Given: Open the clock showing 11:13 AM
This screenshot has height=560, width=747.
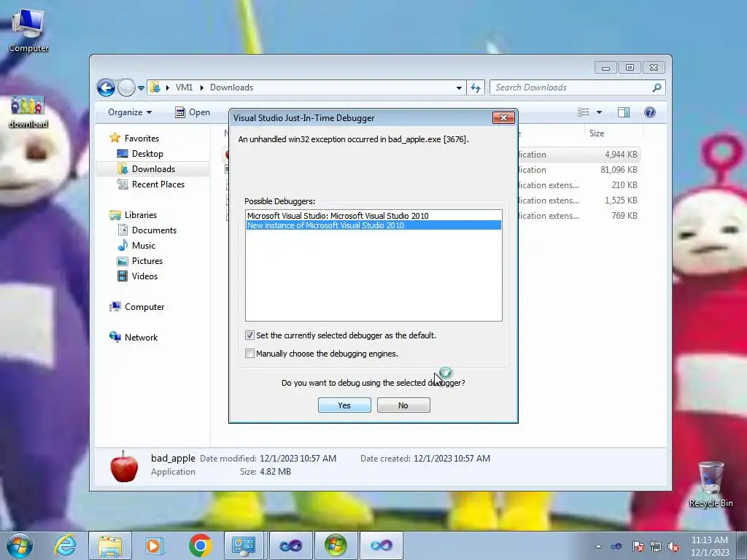Looking at the screenshot, I should 710,546.
